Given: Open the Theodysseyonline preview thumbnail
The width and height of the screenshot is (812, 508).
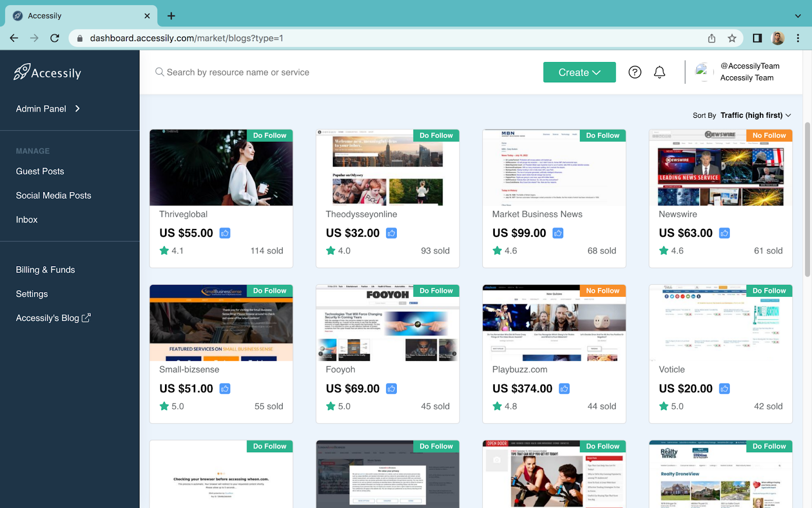Looking at the screenshot, I should (x=388, y=168).
